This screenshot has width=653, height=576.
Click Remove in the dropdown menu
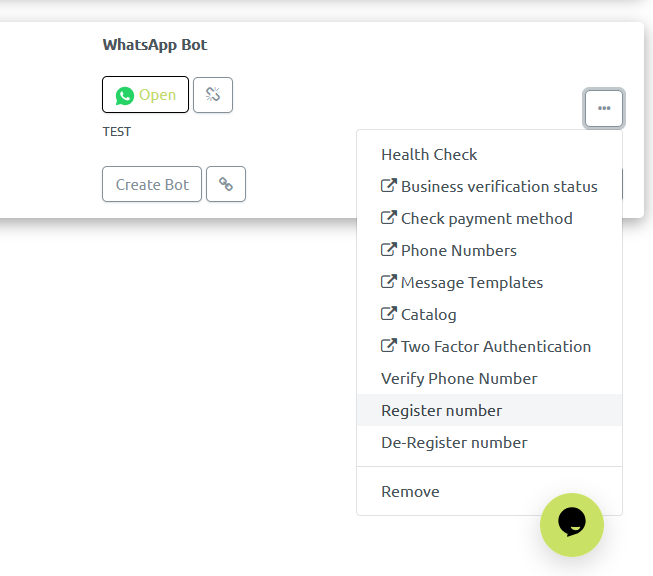410,491
